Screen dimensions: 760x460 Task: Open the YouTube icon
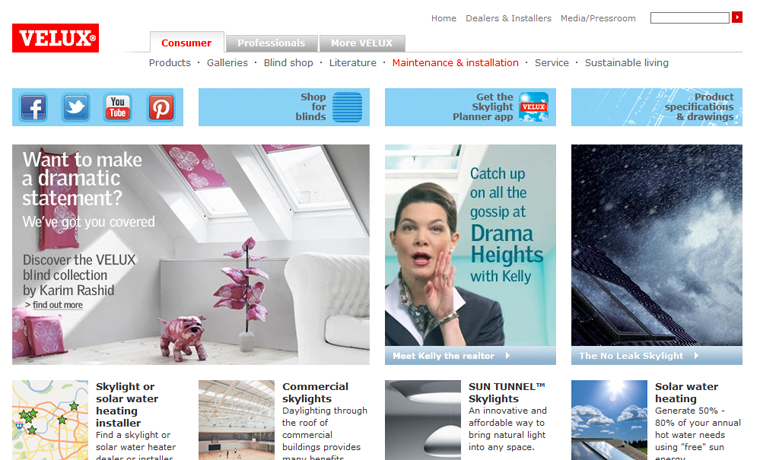click(x=118, y=107)
